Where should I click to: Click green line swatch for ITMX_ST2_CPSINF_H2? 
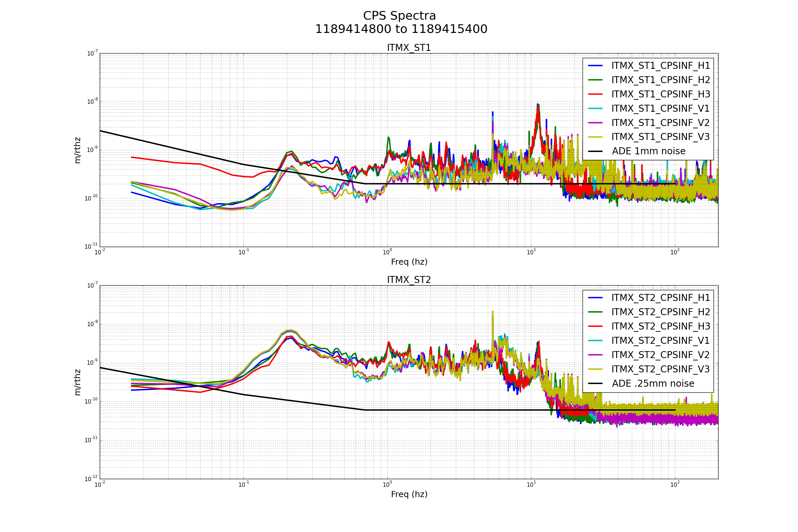[x=596, y=312]
